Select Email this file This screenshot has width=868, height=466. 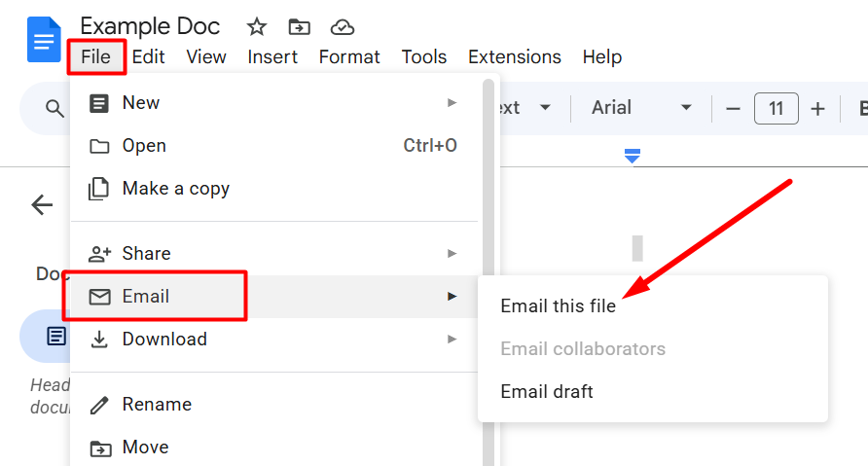558,305
